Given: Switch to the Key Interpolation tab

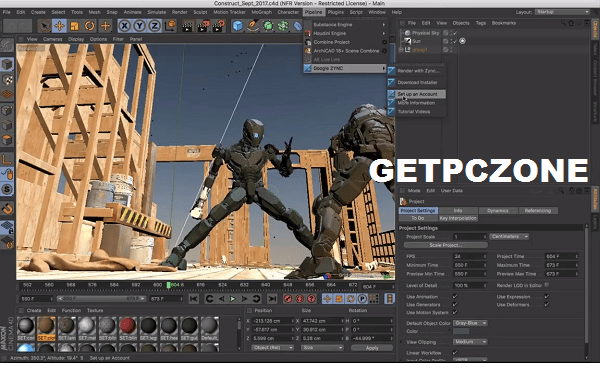Looking at the screenshot, I should coord(458,218).
